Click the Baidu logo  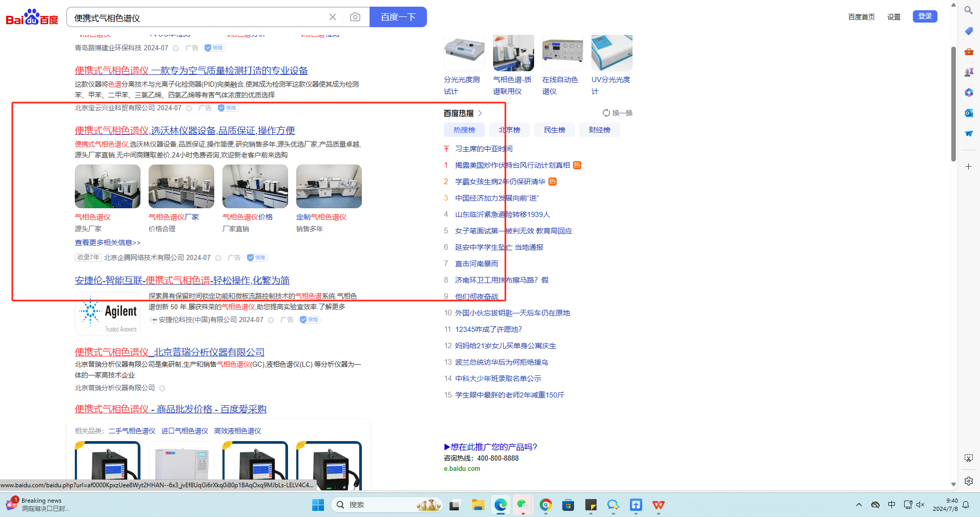point(32,17)
